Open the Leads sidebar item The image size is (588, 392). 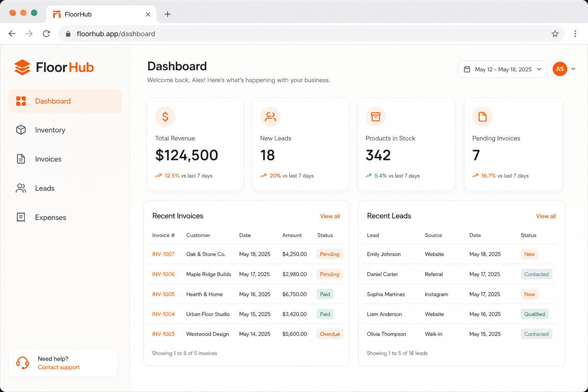(x=65, y=188)
